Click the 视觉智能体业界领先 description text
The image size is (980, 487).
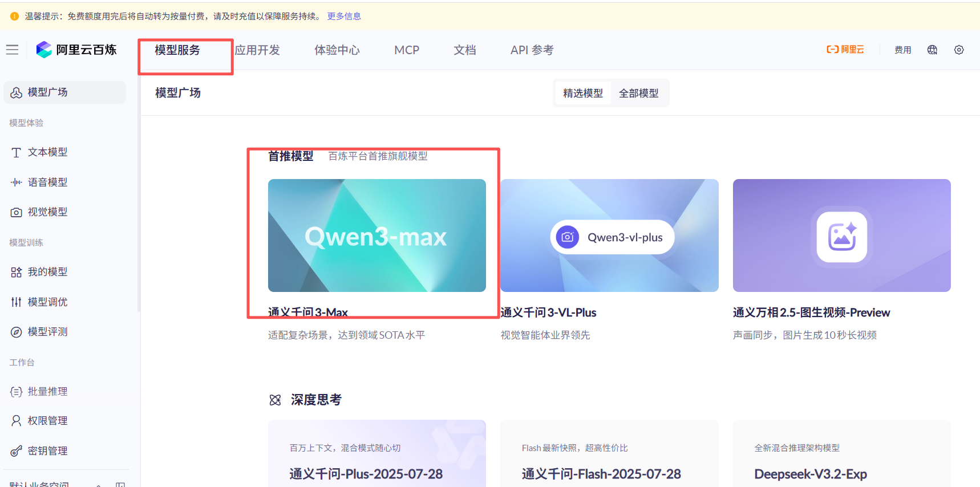click(x=545, y=335)
